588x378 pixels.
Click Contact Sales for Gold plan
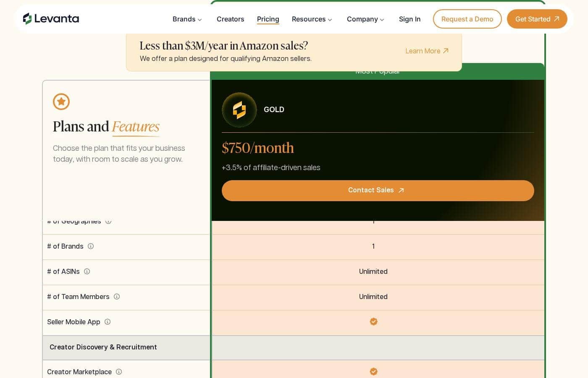click(x=378, y=190)
